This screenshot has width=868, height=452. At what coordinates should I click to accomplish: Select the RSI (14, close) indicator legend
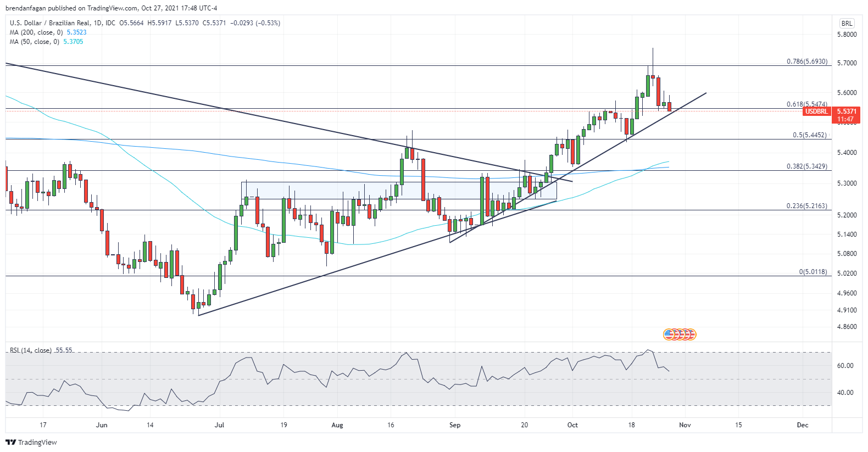(31, 350)
